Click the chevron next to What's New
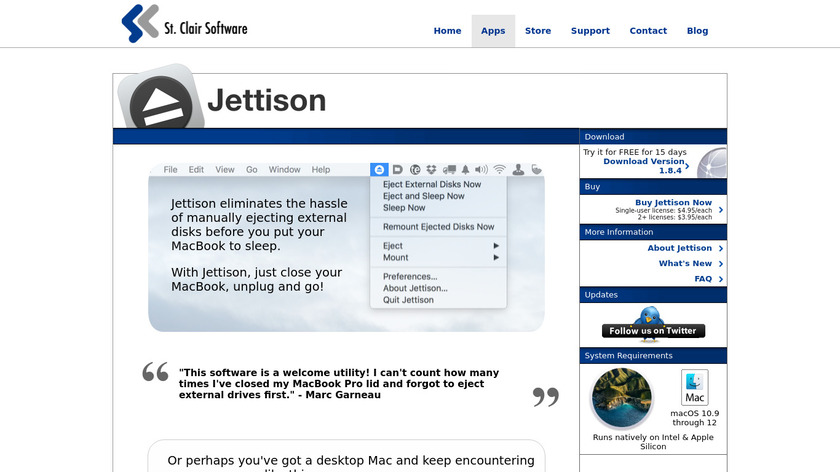The width and height of the screenshot is (840, 472). coord(721,264)
